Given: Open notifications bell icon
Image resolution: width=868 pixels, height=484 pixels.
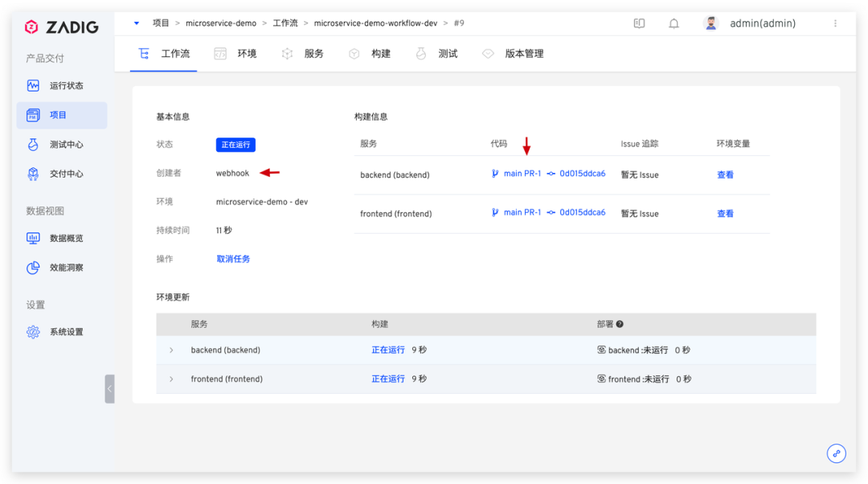Looking at the screenshot, I should click(674, 23).
